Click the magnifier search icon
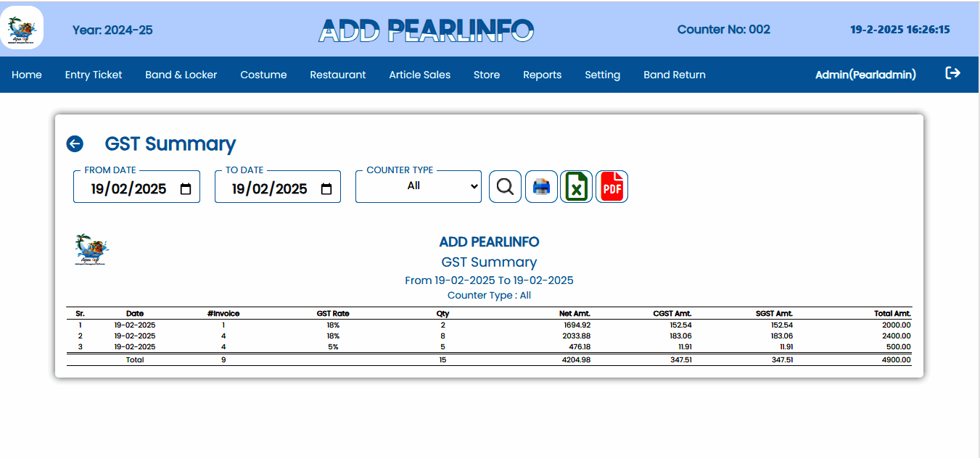 (x=505, y=187)
